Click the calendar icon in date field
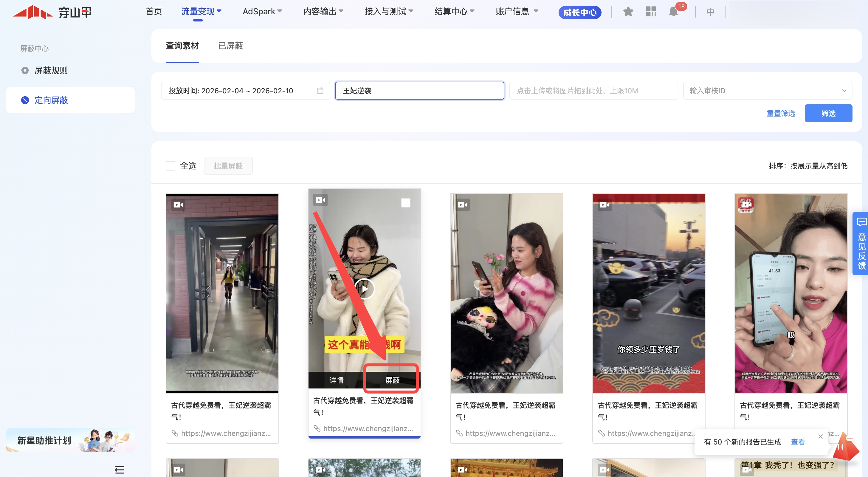The width and height of the screenshot is (868, 477). tap(320, 91)
